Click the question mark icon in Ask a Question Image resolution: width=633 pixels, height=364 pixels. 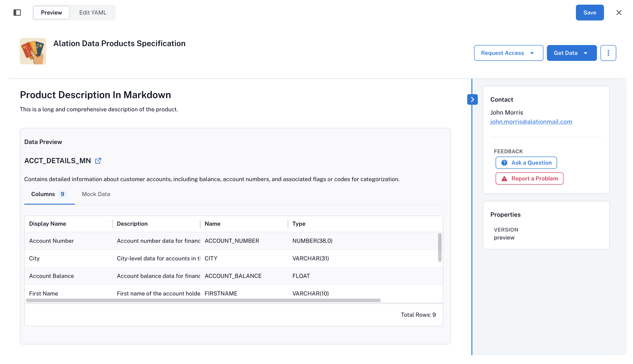coord(504,163)
